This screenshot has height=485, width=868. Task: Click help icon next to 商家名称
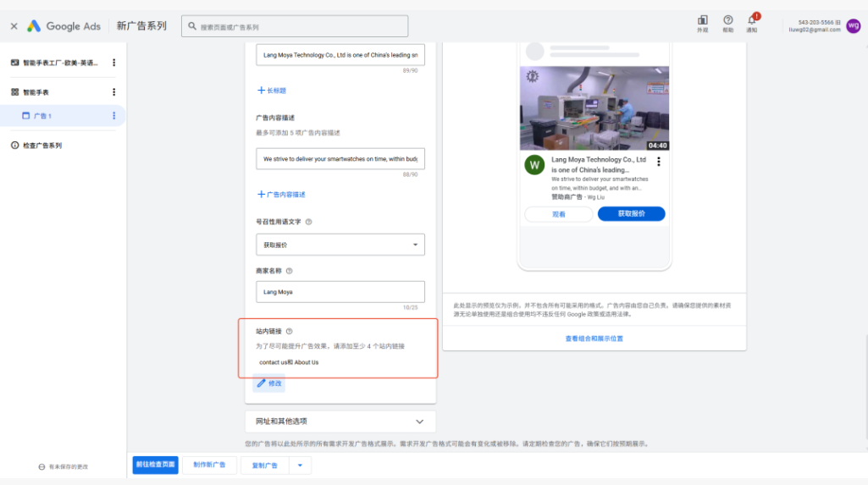(289, 271)
